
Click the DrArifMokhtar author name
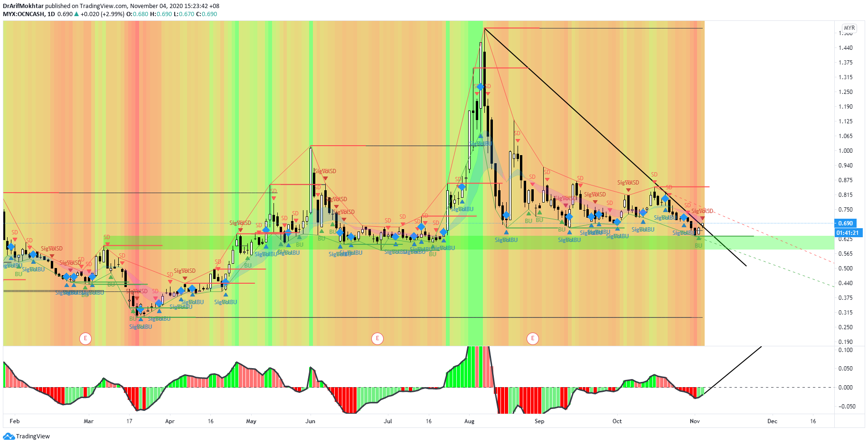(x=23, y=6)
